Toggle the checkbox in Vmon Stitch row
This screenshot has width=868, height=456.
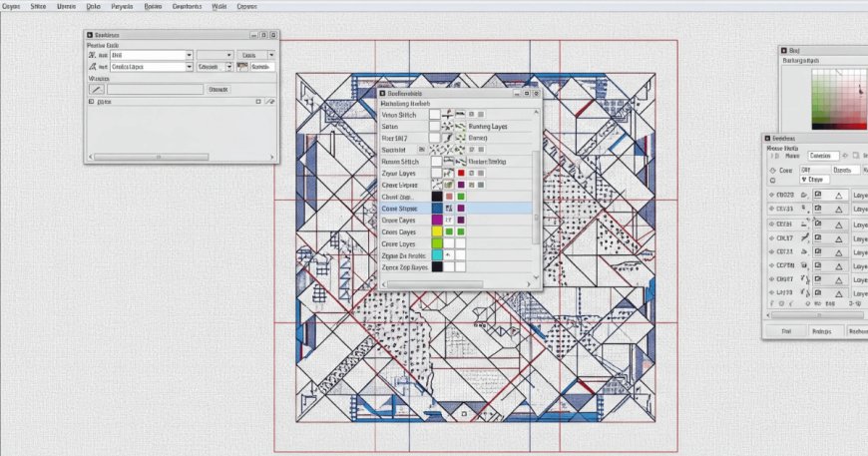(435, 115)
